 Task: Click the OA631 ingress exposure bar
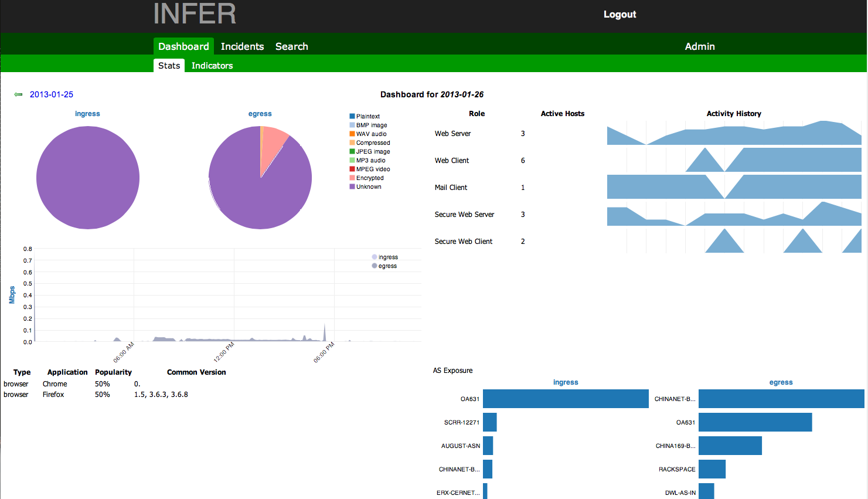[566, 399]
